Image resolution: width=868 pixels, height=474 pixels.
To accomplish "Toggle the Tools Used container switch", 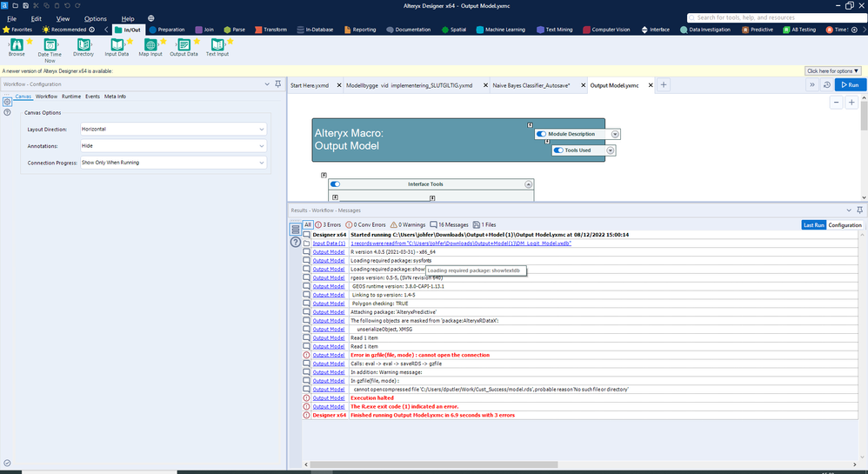I will click(x=558, y=150).
